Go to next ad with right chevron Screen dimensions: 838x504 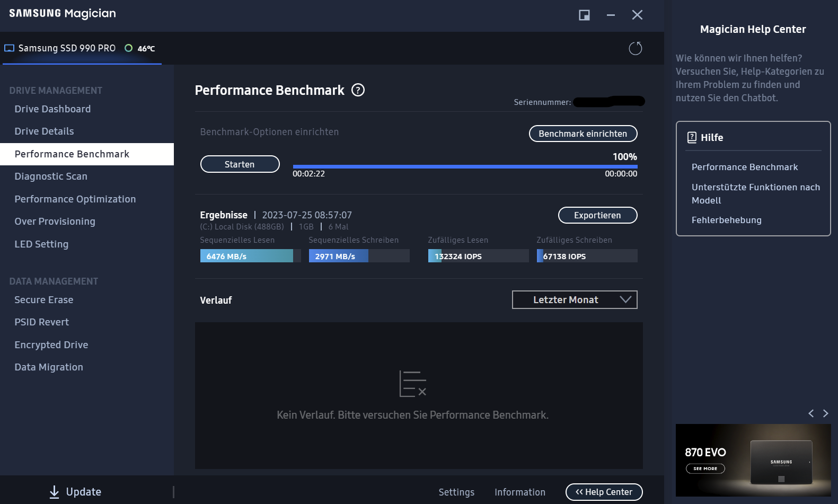coord(825,413)
